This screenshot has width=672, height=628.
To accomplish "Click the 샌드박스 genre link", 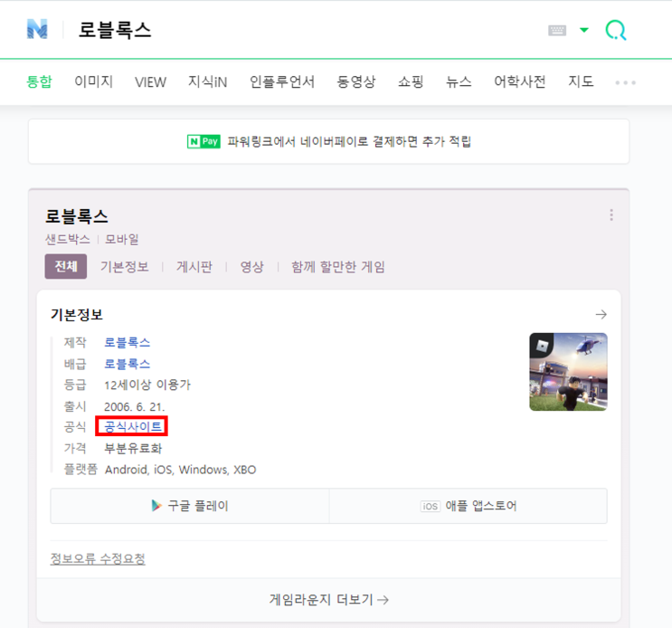I will [68, 239].
